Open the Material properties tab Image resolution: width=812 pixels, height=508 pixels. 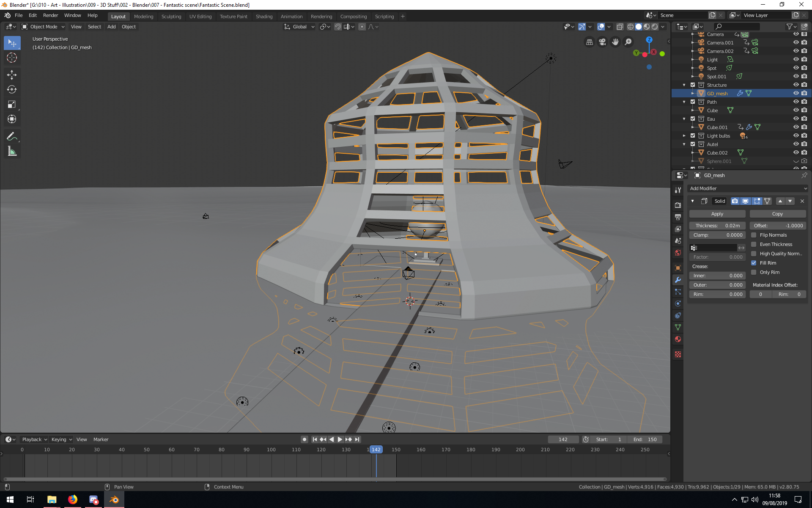click(678, 339)
